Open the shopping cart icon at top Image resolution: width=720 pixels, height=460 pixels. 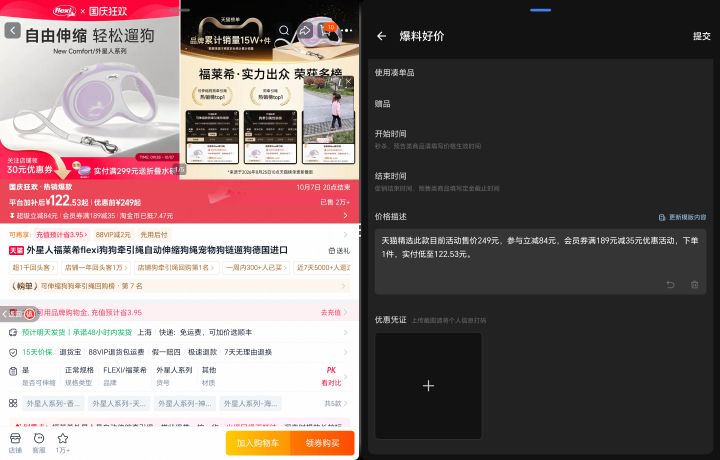[327, 29]
